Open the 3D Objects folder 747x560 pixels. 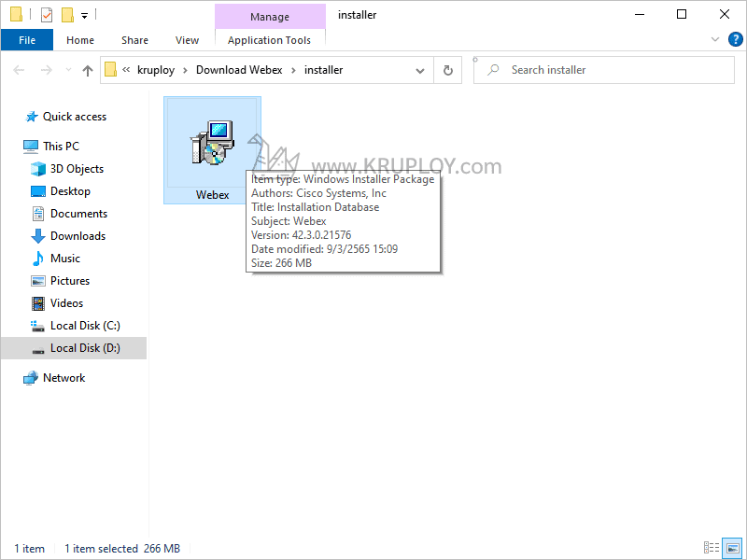click(x=77, y=169)
